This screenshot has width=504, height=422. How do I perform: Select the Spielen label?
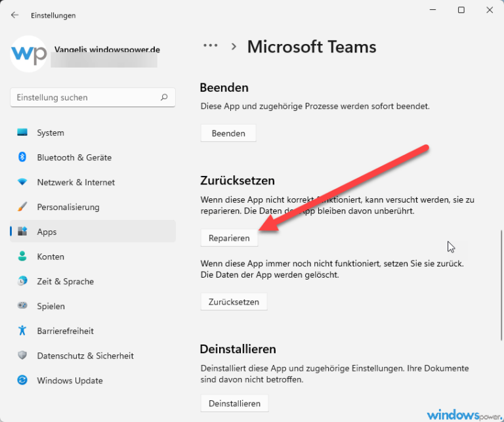click(x=51, y=306)
